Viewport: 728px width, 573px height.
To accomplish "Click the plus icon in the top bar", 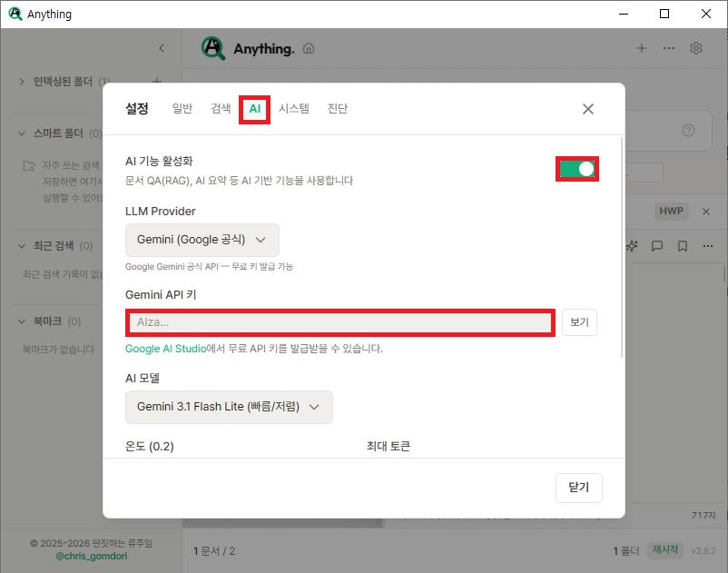I will pyautogui.click(x=641, y=48).
